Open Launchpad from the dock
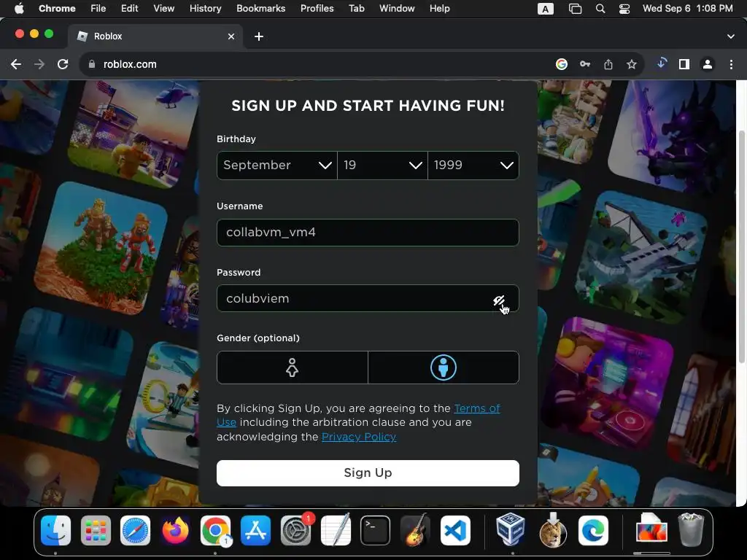747x560 pixels. coord(96,531)
